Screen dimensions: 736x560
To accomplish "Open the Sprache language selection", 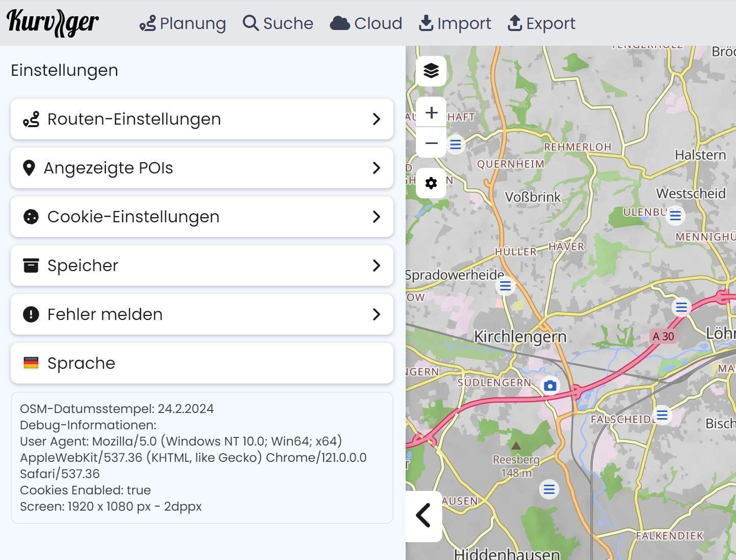I will 202,363.
